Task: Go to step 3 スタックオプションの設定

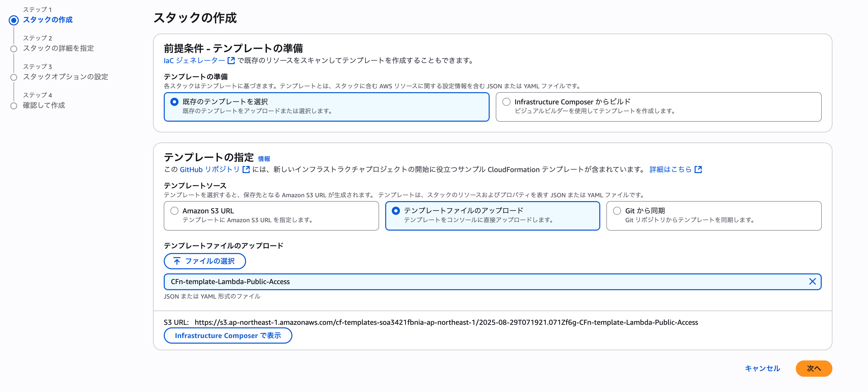Action: [65, 77]
